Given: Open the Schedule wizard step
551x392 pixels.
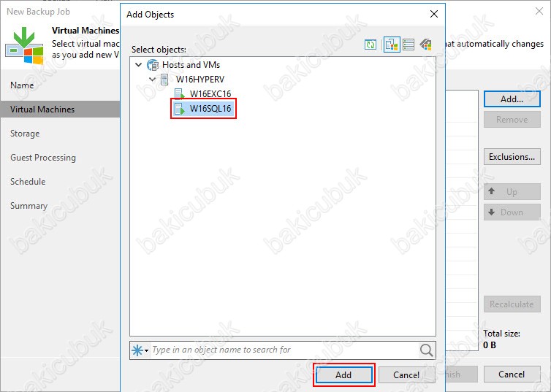Looking at the screenshot, I should [28, 182].
